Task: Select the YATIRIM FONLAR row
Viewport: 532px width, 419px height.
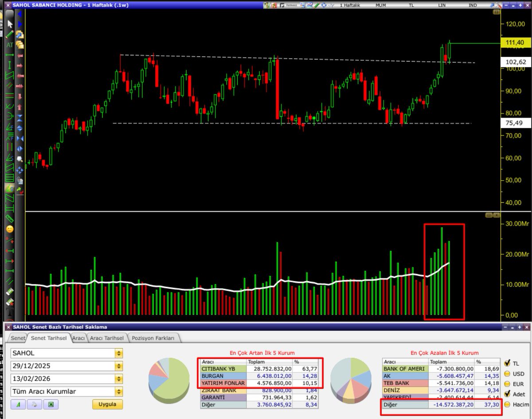Action: pos(261,383)
